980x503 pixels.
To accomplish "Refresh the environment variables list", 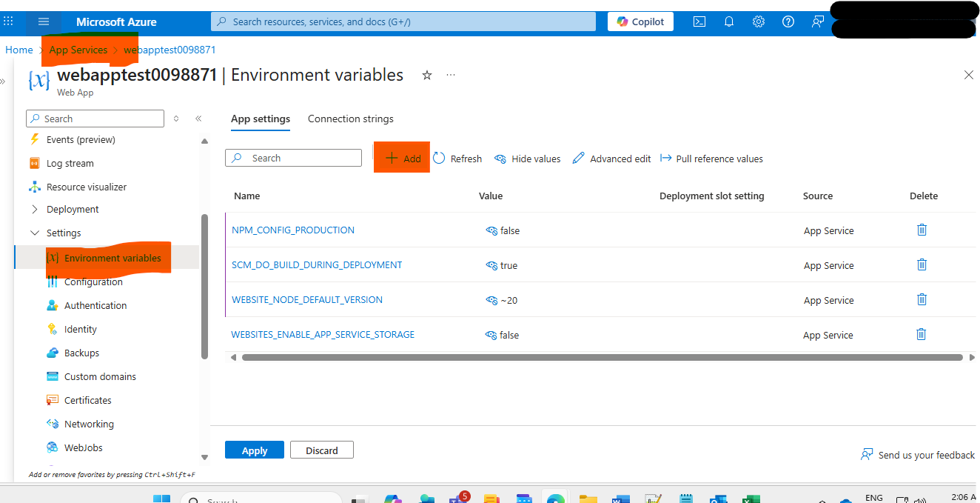I will (x=457, y=159).
